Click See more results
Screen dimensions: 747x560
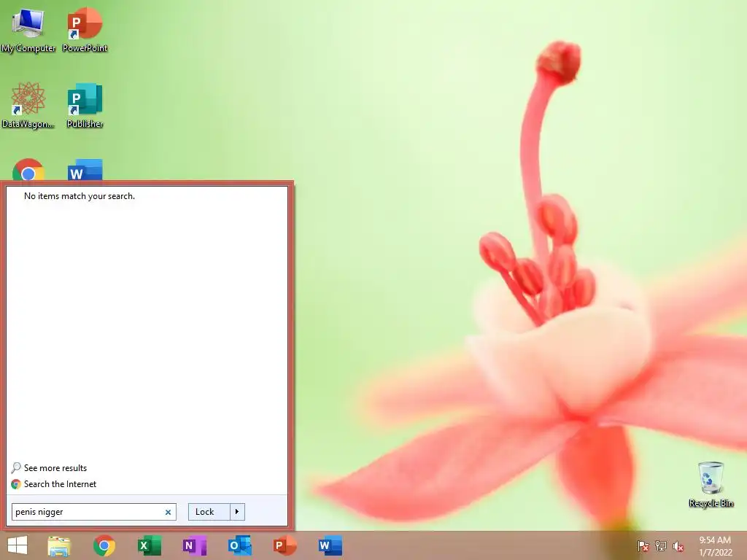click(49, 468)
